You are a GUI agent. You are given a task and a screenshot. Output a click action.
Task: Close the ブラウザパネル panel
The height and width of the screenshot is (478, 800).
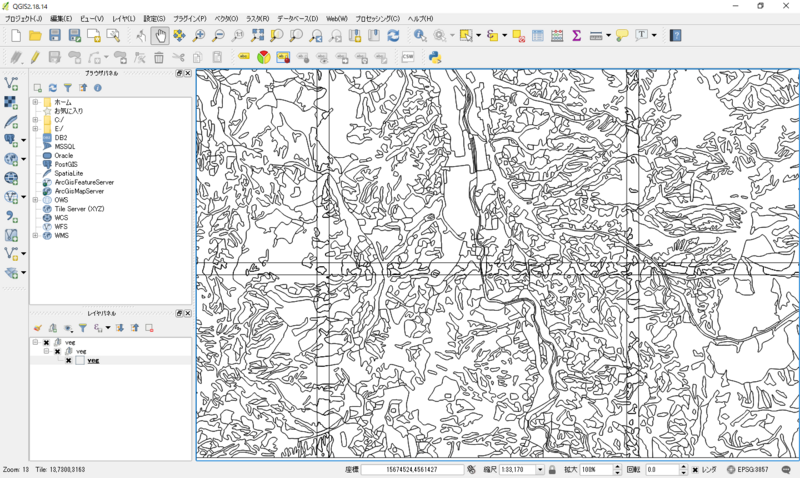(188, 73)
